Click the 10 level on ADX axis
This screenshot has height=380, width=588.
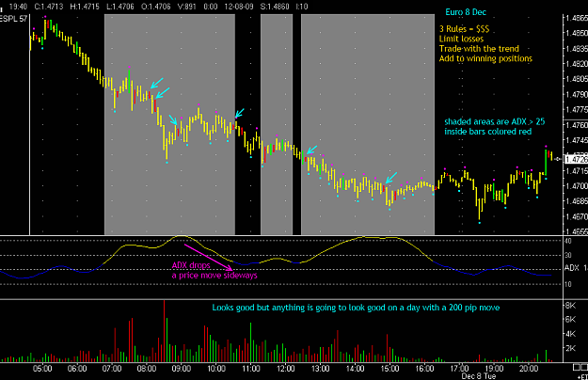point(567,284)
